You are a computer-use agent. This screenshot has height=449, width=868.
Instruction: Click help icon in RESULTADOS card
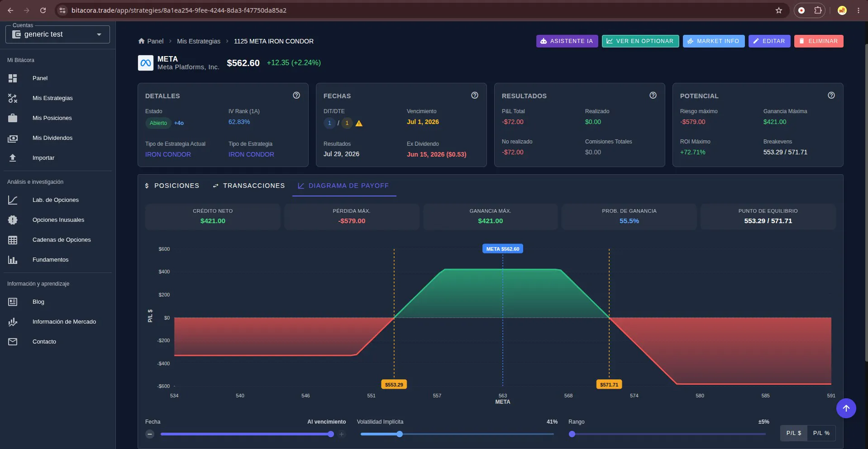pos(653,96)
